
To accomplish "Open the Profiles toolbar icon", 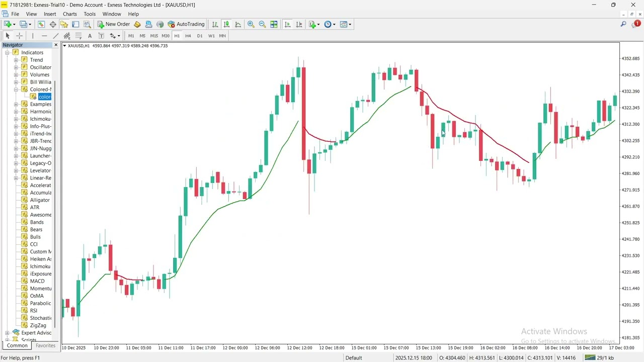I will [x=23, y=24].
